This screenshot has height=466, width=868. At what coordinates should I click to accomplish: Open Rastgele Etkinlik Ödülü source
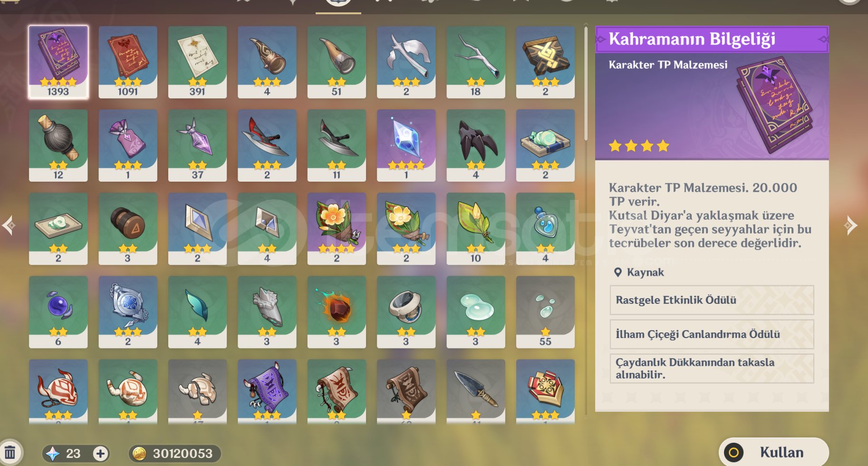tap(712, 300)
